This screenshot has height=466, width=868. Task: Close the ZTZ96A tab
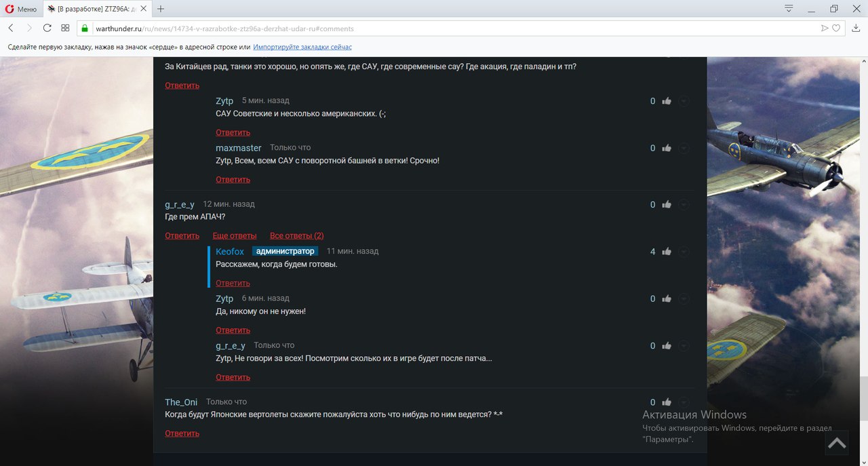click(143, 9)
